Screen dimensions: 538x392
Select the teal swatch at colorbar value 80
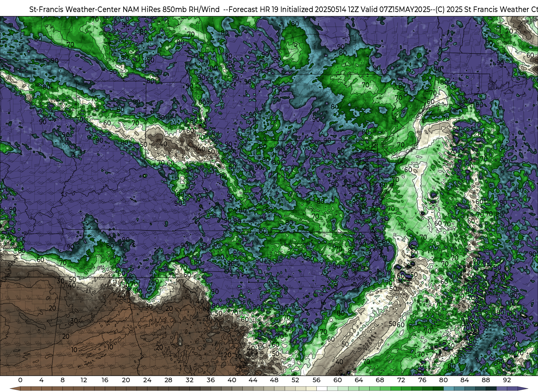(x=449, y=389)
